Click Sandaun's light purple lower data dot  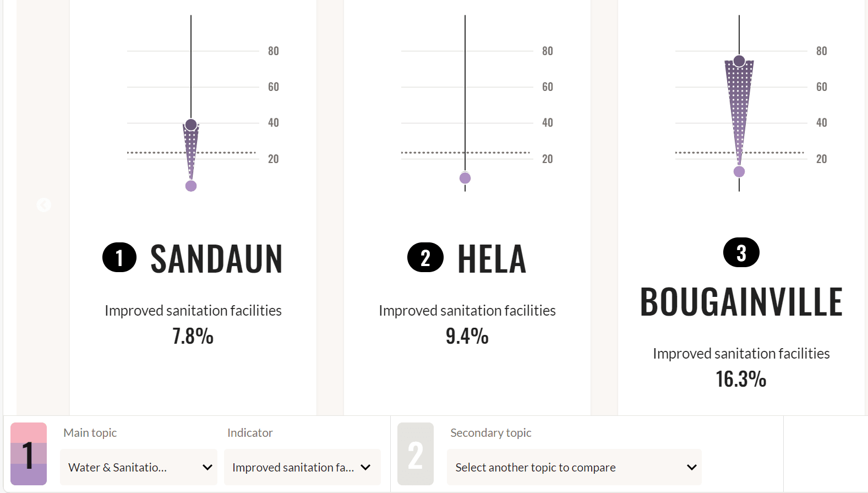coord(191,186)
